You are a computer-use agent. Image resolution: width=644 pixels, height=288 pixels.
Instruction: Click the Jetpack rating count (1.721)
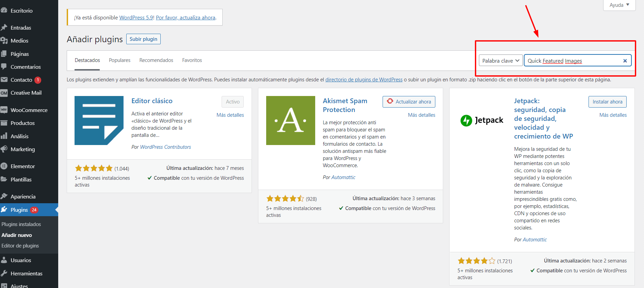[504, 261]
